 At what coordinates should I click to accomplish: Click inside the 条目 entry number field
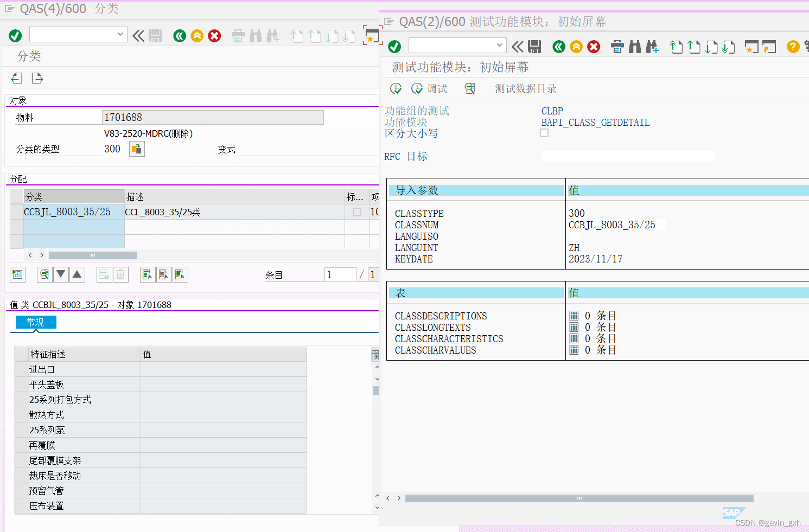(340, 274)
